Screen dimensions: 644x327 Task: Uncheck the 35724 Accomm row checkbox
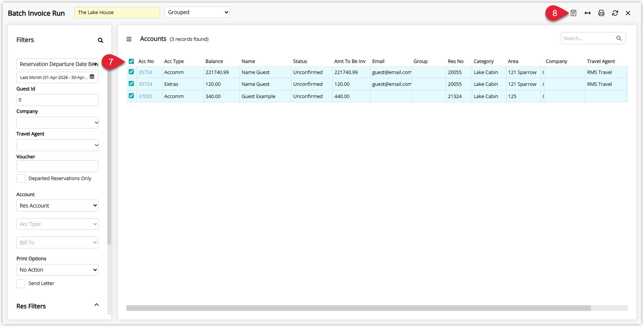[131, 72]
